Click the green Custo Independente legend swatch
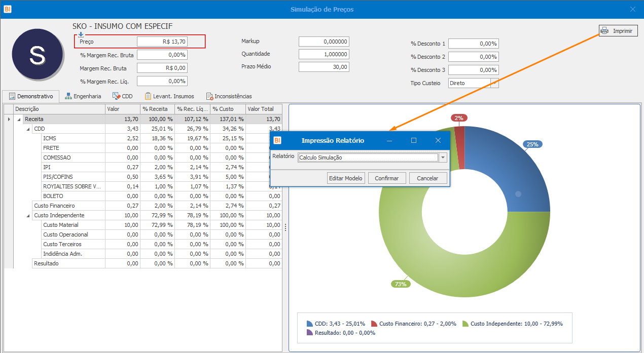 (x=466, y=324)
